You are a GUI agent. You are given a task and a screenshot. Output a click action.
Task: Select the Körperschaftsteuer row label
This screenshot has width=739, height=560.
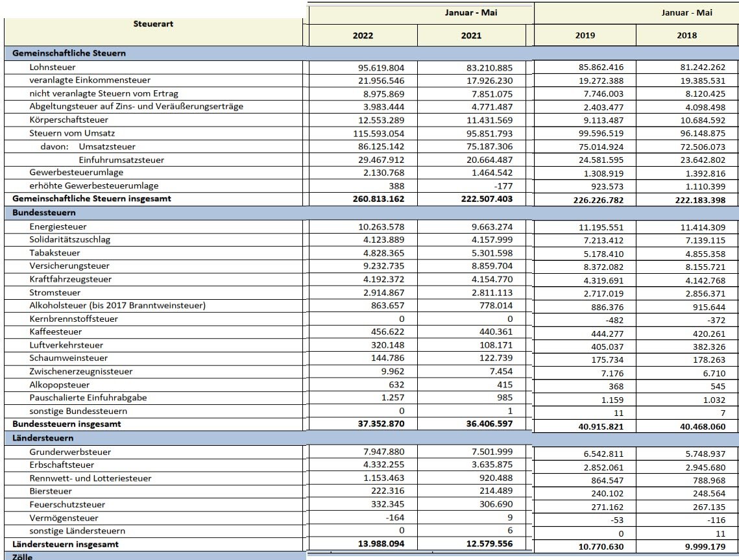coord(69,120)
